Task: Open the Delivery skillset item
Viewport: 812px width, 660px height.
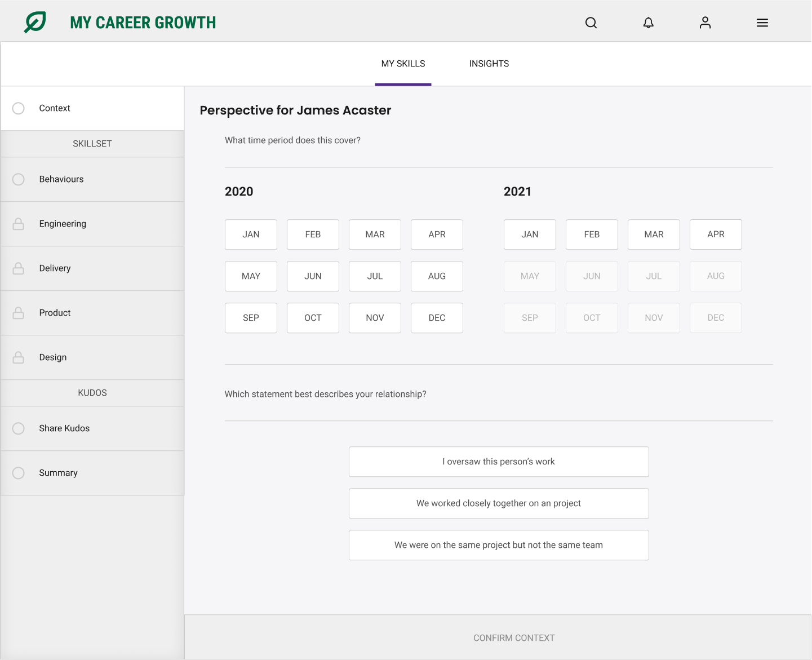Action: 92,268
